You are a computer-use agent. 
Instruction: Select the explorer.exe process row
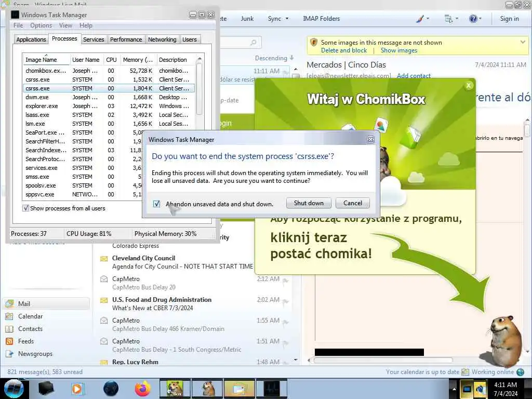click(x=109, y=106)
